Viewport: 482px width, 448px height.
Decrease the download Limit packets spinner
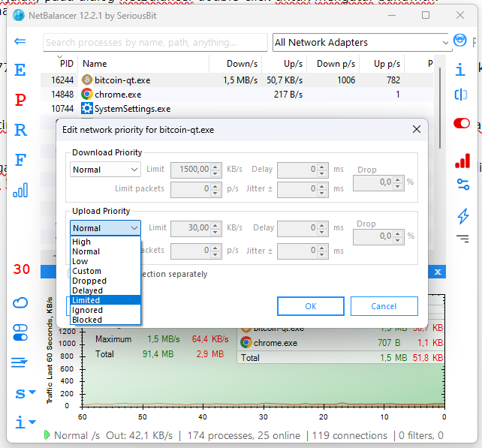point(215,193)
